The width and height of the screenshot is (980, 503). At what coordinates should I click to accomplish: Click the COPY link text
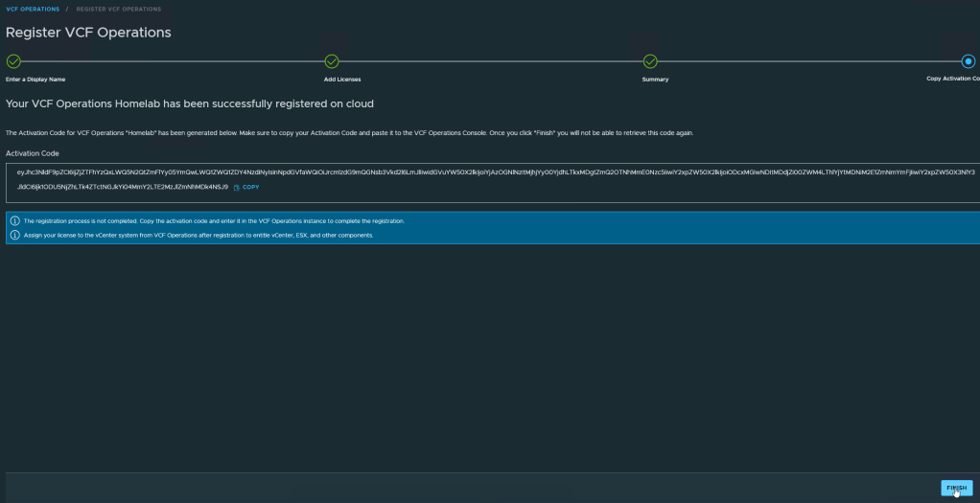coord(251,187)
